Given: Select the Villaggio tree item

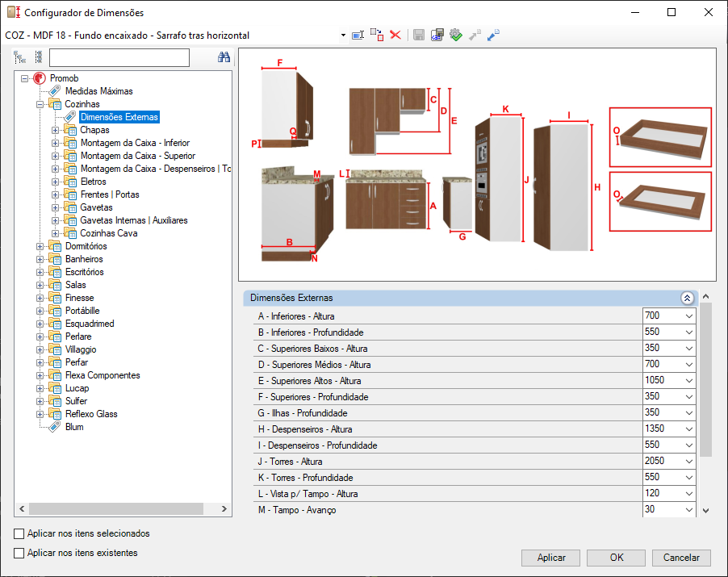Looking at the screenshot, I should (x=81, y=349).
